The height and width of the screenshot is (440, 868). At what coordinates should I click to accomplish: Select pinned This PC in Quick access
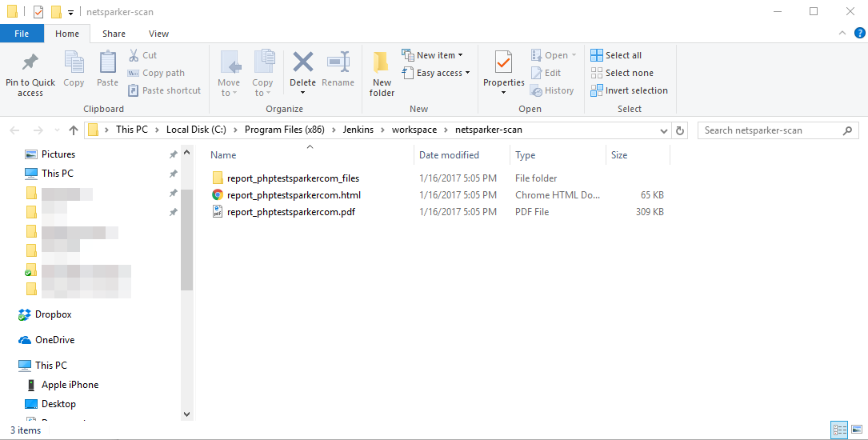57,174
